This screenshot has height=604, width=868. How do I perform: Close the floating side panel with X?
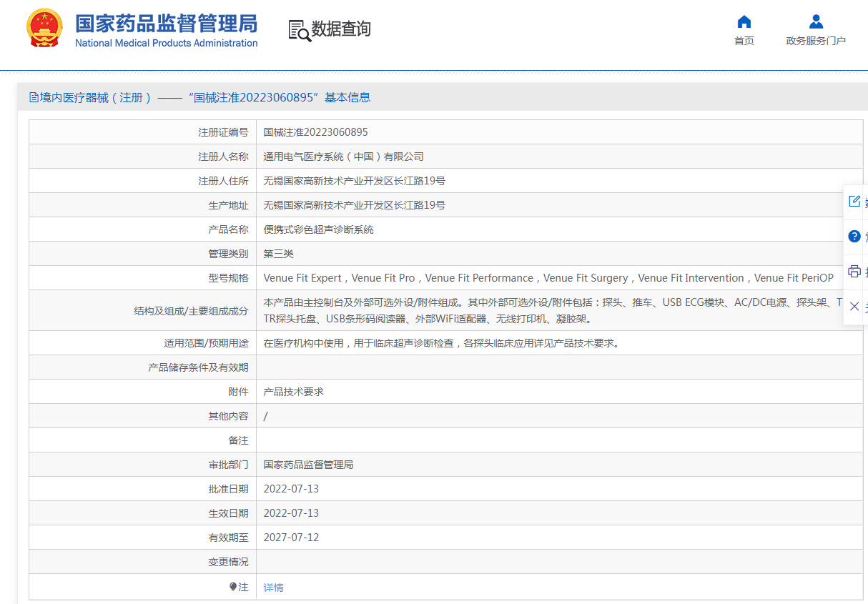[854, 306]
